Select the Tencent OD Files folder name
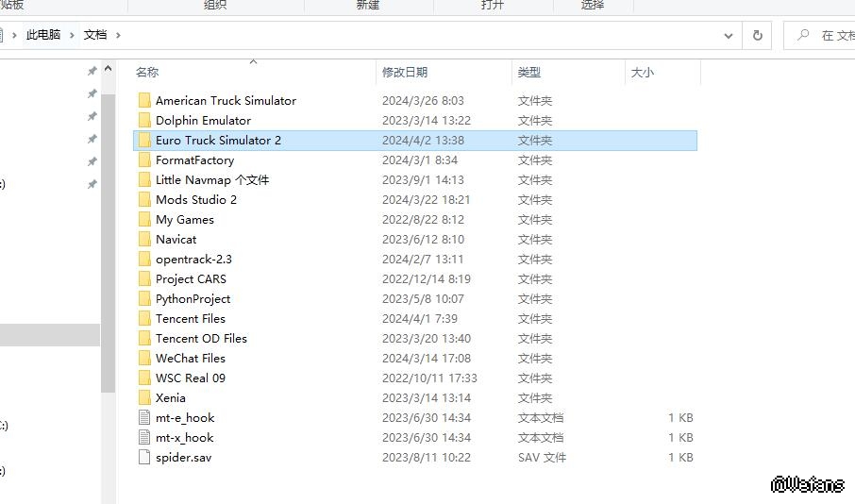Image resolution: width=855 pixels, height=504 pixels. (201, 338)
